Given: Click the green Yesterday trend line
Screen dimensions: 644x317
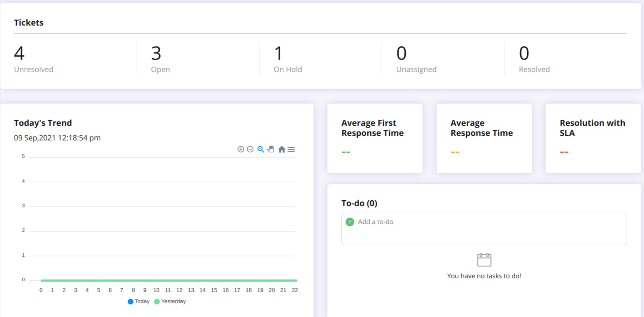Looking at the screenshot, I should click(x=169, y=280).
